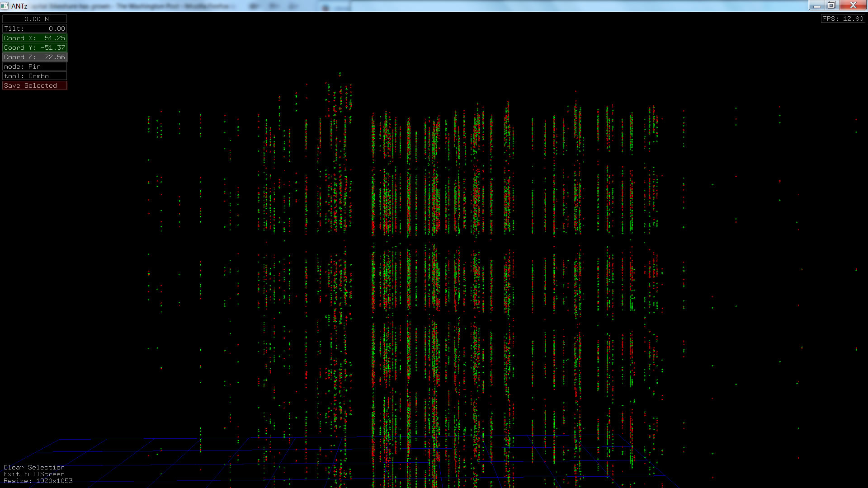Viewport: 868px width, 488px height.
Task: Close the ANTz window
Action: [853, 5]
